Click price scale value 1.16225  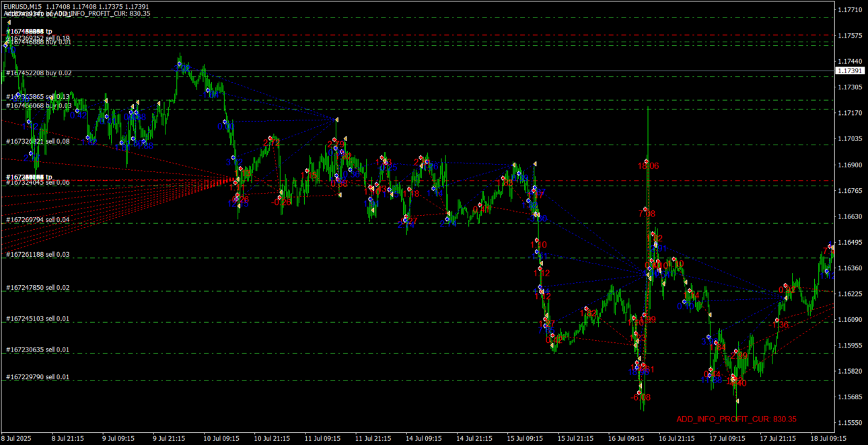[x=849, y=294]
